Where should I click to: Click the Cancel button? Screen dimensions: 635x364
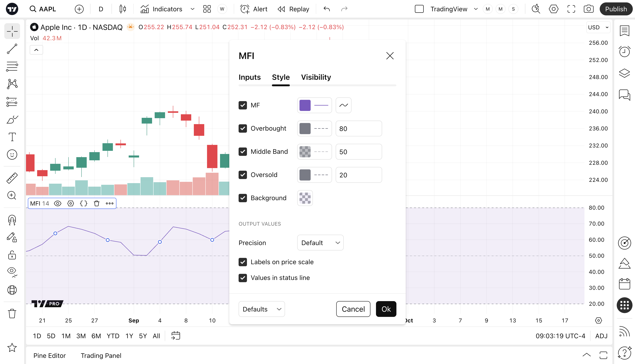pos(353,309)
